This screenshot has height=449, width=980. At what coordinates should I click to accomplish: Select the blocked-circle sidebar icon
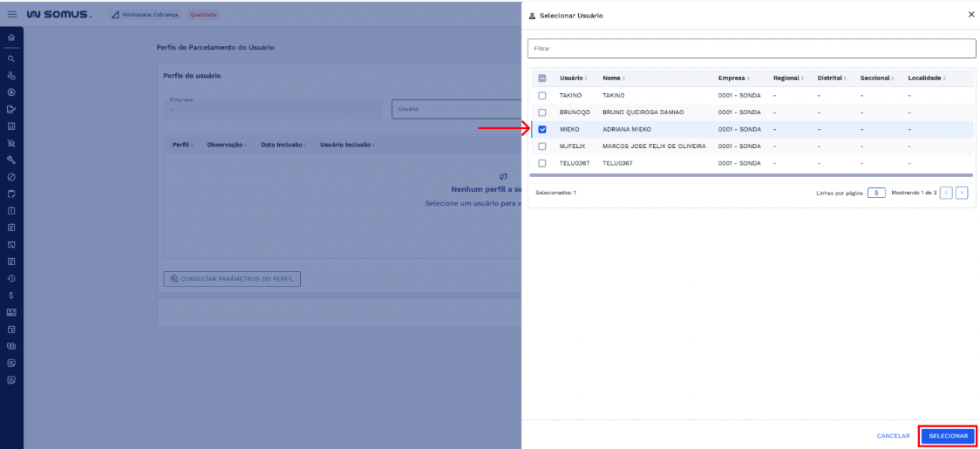pyautogui.click(x=11, y=177)
